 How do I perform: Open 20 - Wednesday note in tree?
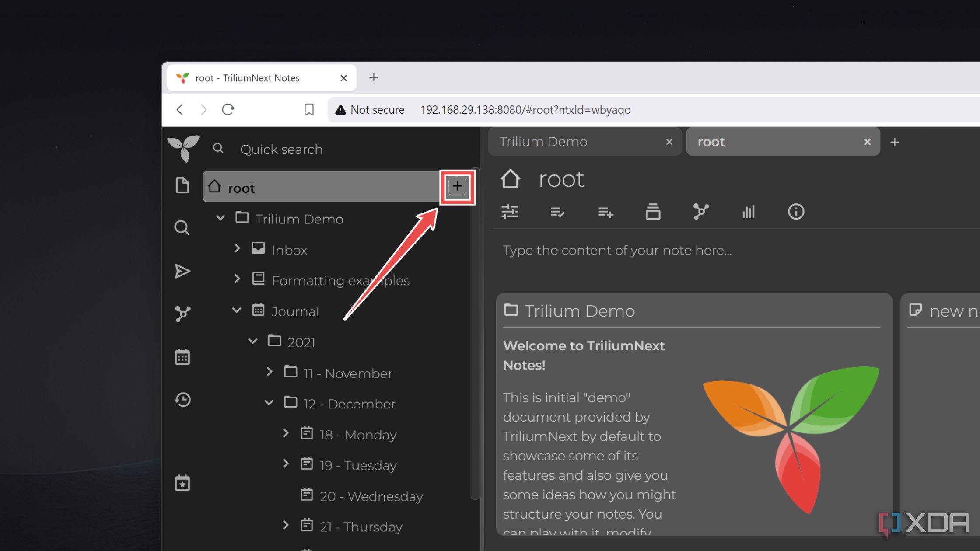pyautogui.click(x=371, y=496)
